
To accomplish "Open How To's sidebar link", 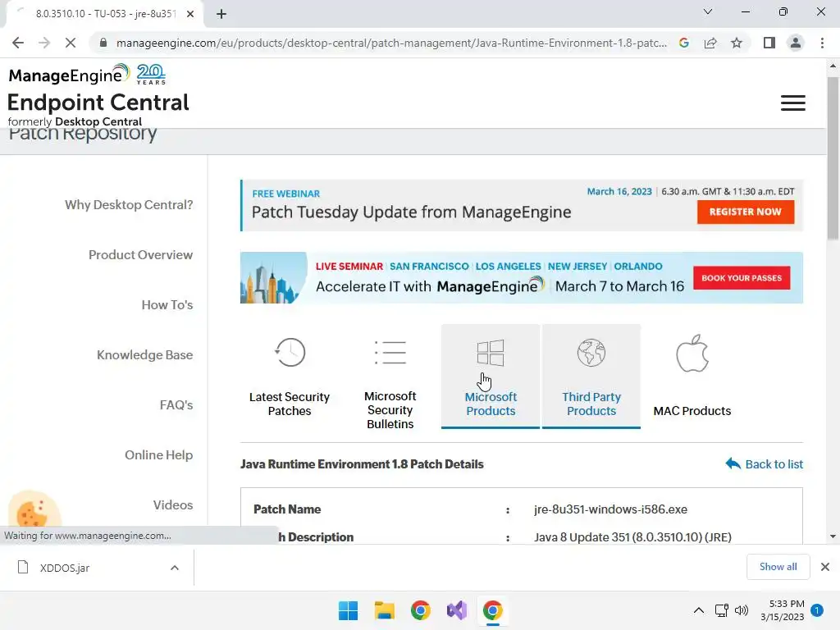I will 167,305.
